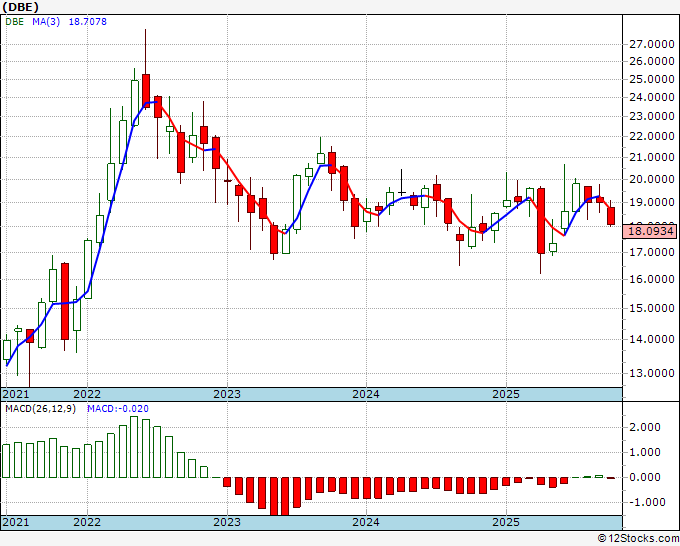The height and width of the screenshot is (546, 680).
Task: Click the 1.000 MACD axis label
Action: [x=644, y=452]
